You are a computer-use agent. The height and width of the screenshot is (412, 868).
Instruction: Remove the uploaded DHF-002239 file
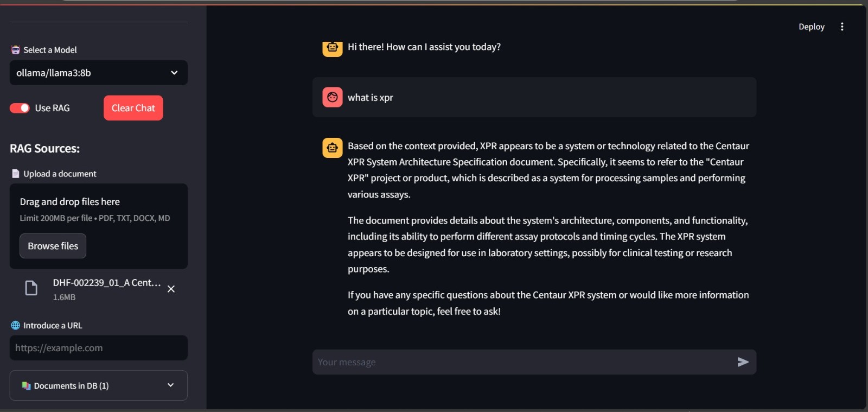171,289
